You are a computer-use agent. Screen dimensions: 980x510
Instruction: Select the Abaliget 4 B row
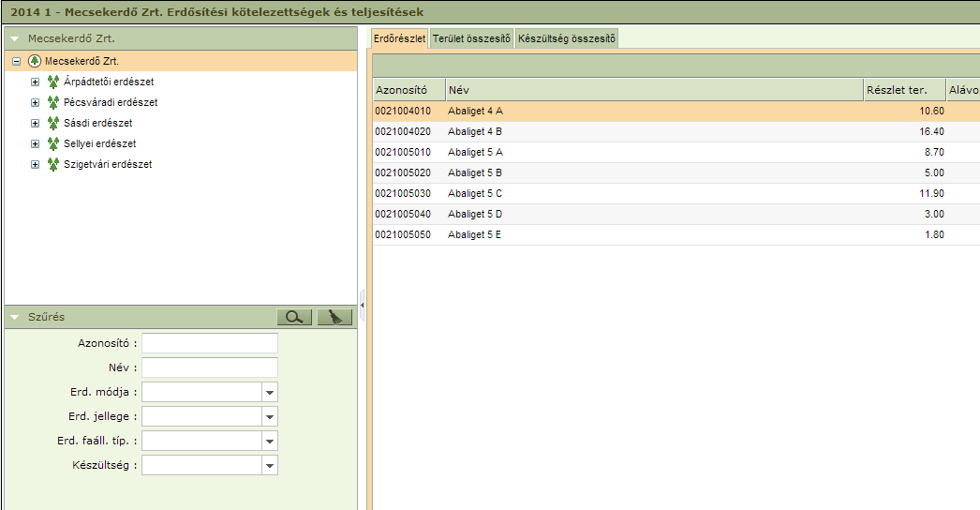676,131
